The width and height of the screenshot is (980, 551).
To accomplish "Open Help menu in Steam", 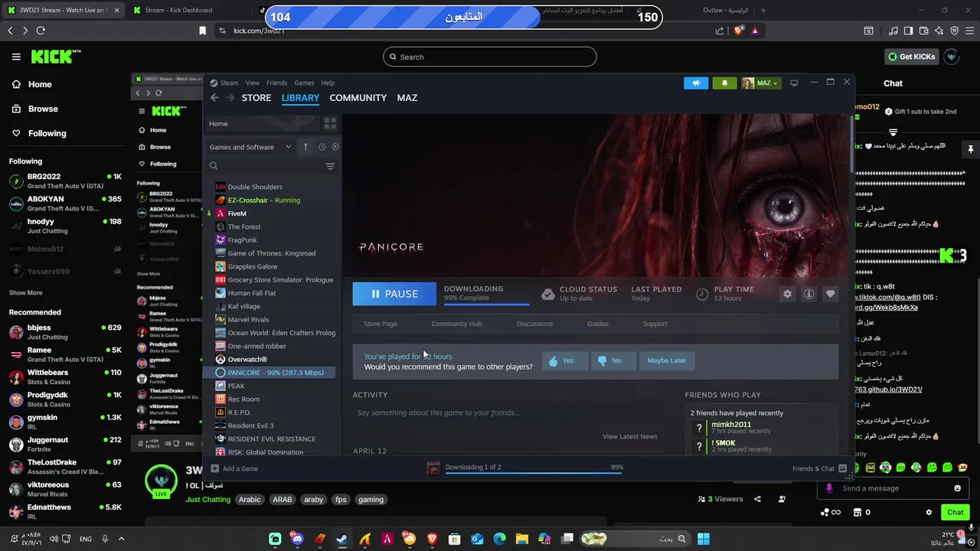I will point(328,83).
